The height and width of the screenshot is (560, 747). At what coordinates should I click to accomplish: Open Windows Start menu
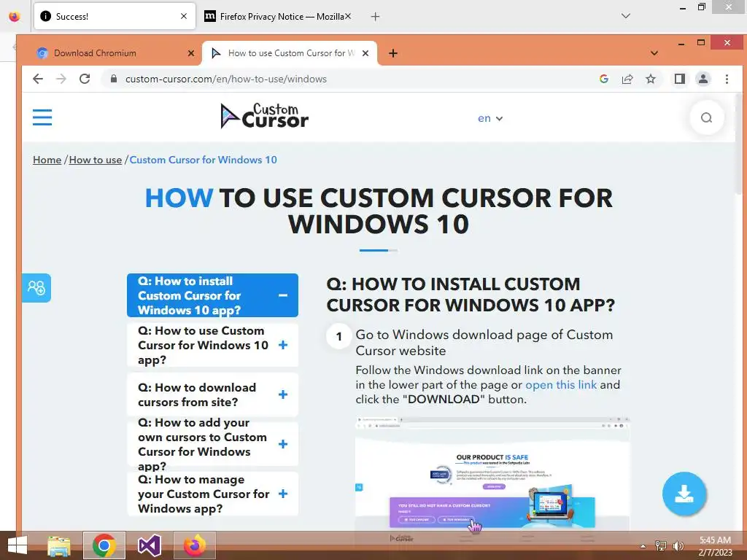point(18,545)
